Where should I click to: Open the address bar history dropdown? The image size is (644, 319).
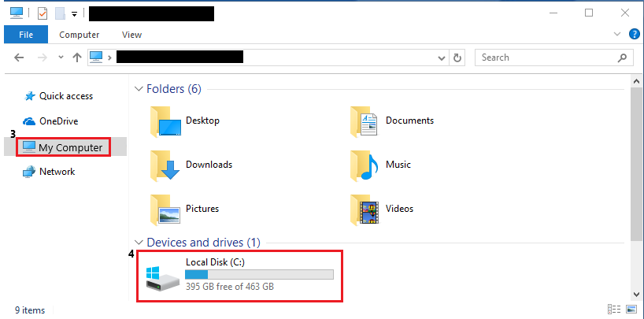pos(442,58)
